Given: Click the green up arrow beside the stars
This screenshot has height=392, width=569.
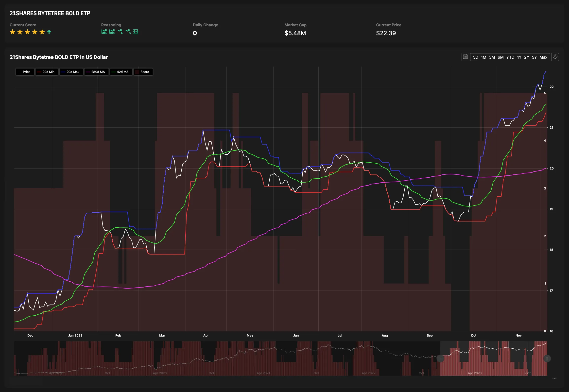Looking at the screenshot, I should 49,32.
